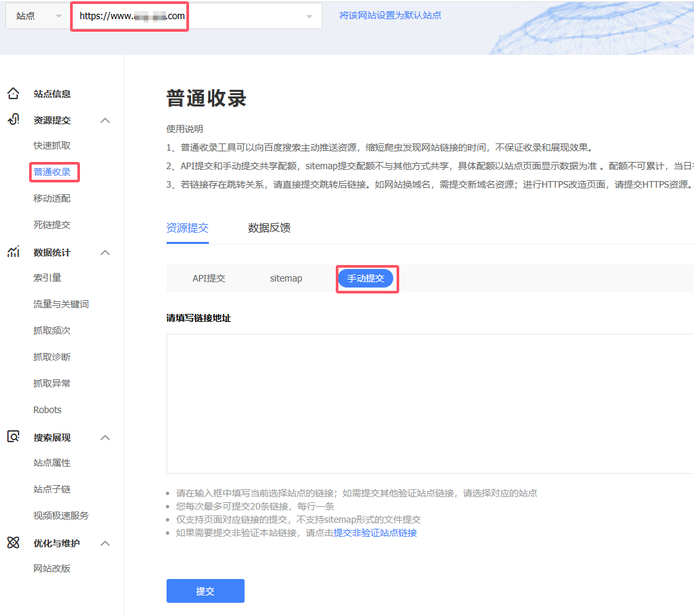694x616 pixels.
Task: Open 站点子链 menu item
Action: (x=52, y=490)
